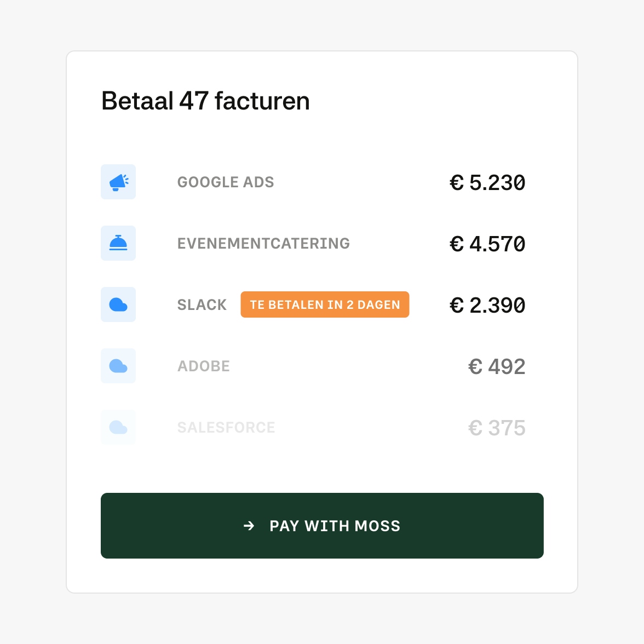644x644 pixels.
Task: Click the € 4.570 amount
Action: coord(487,244)
